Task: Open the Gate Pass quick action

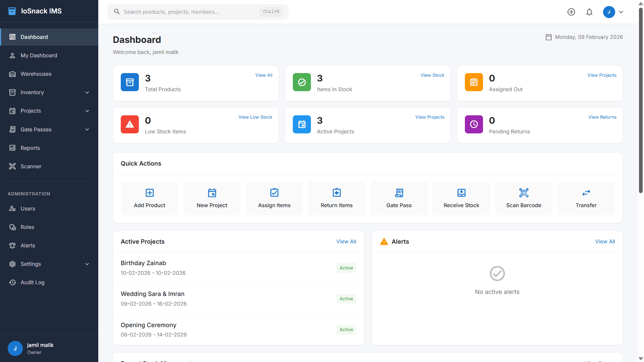Action: (399, 198)
